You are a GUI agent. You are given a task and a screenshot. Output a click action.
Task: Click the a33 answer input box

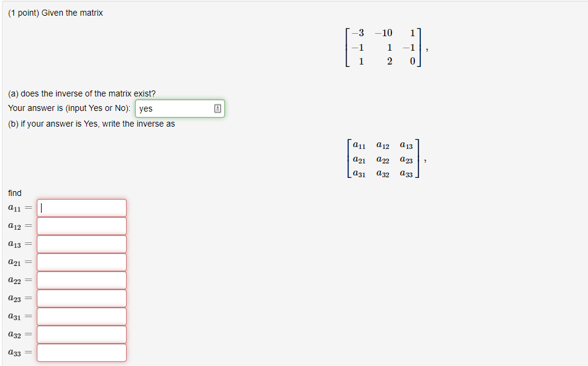tap(81, 352)
